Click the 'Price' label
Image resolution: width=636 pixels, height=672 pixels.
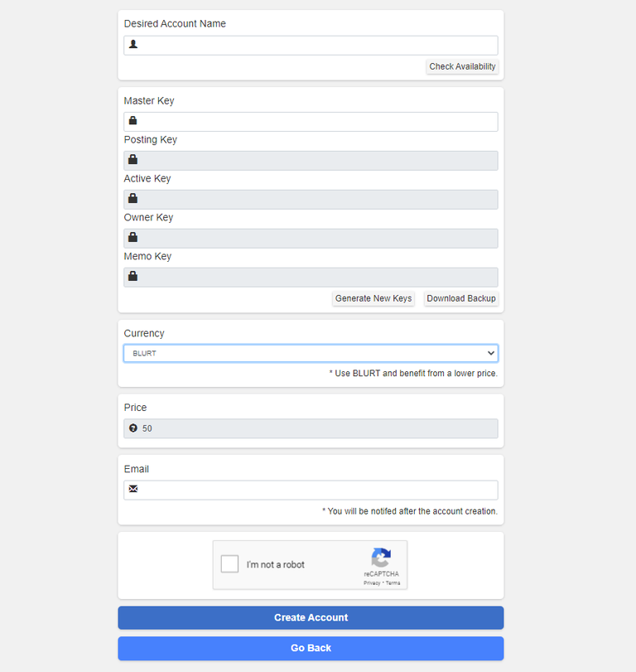[135, 408]
